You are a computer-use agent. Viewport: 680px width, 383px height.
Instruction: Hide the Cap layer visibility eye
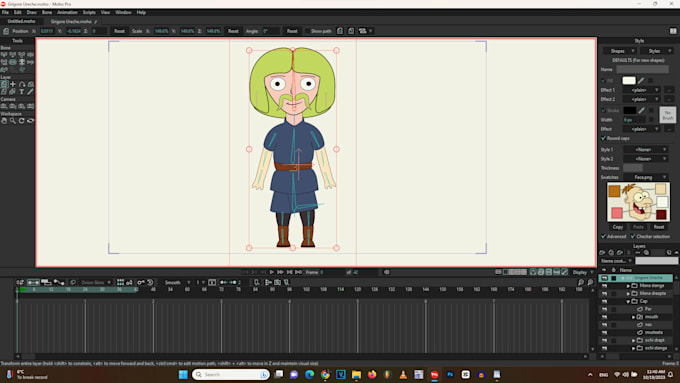604,301
